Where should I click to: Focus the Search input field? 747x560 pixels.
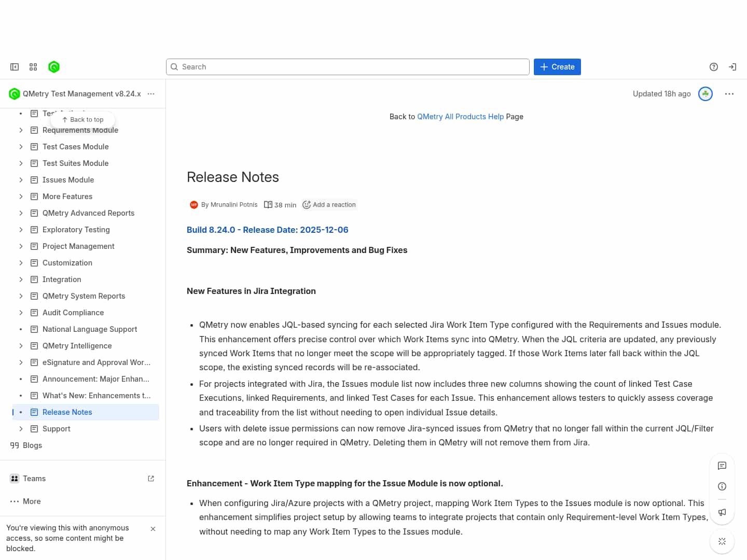click(348, 67)
